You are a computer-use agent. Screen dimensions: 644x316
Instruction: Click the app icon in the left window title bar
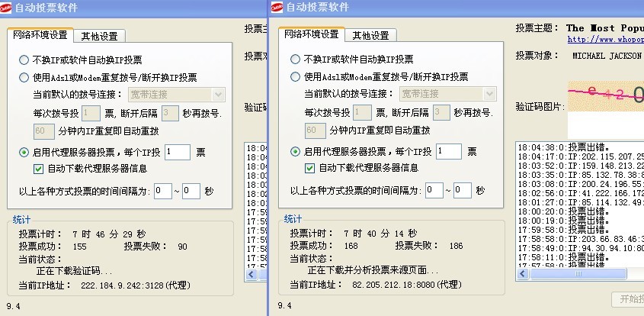[x=6, y=8]
